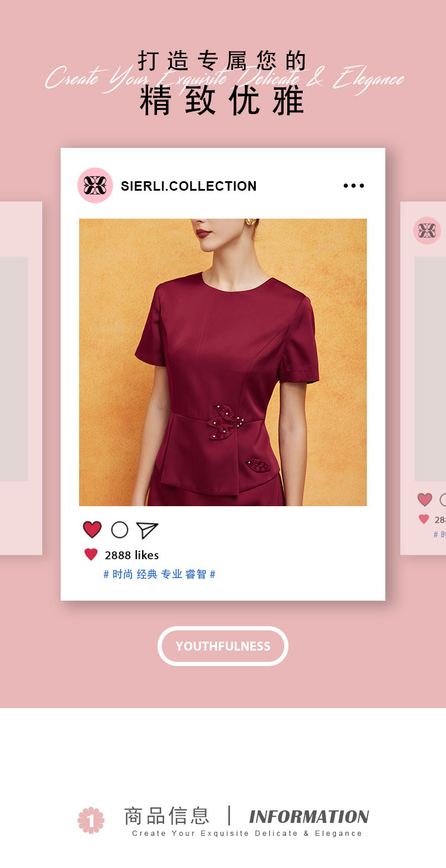Select the left partially visible post card

pyautogui.click(x=21, y=378)
